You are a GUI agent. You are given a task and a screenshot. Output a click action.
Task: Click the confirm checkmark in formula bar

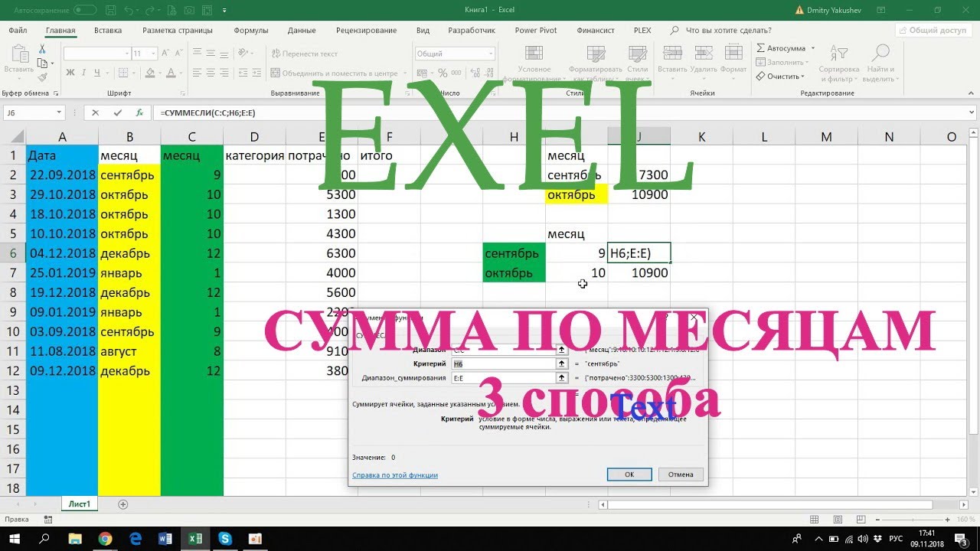(117, 112)
